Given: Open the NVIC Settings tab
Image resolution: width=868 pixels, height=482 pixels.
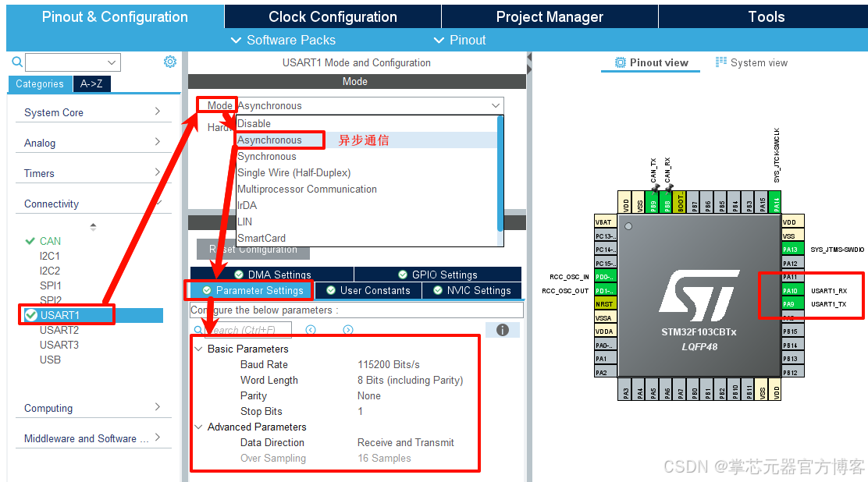Looking at the screenshot, I should pos(471,291).
